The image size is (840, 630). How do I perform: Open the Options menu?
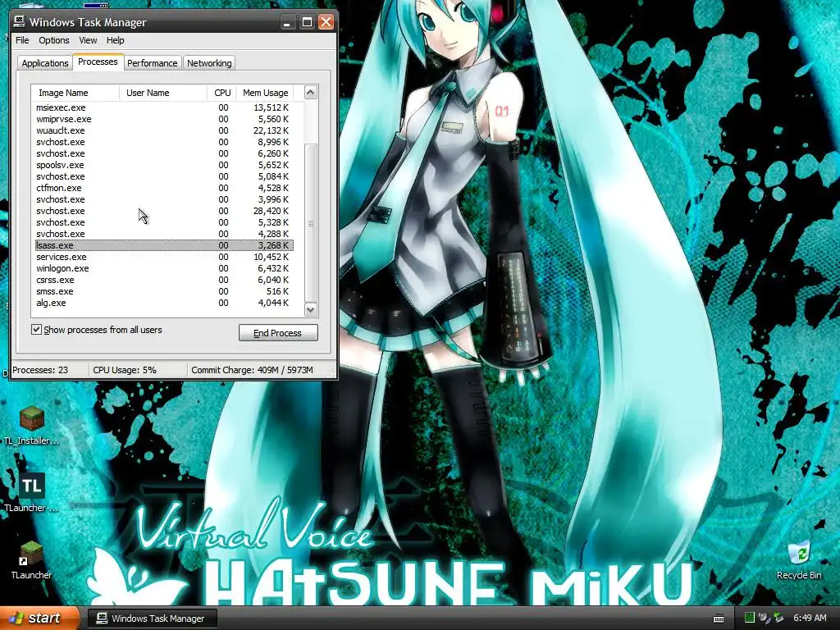click(x=53, y=40)
